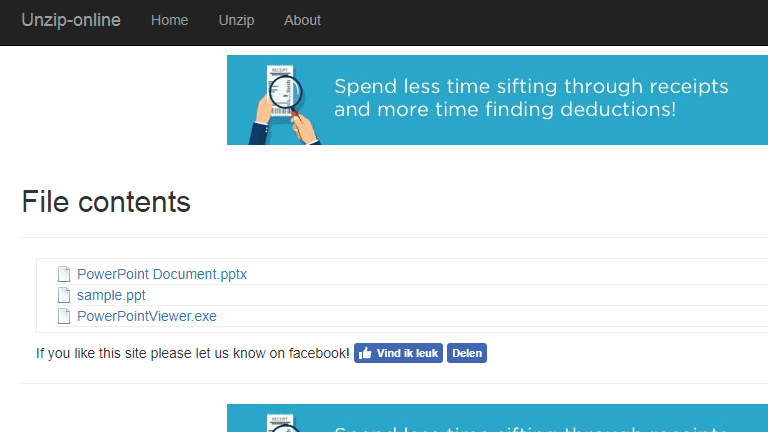Open the Unzip menu item
The width and height of the screenshot is (768, 432).
pyautogui.click(x=236, y=20)
